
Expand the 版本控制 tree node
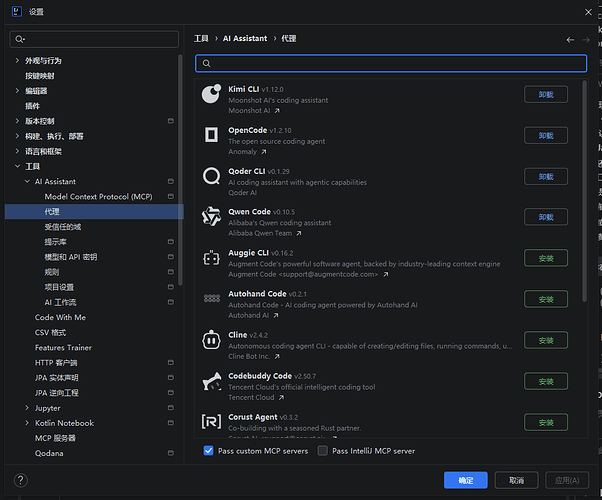(17, 121)
